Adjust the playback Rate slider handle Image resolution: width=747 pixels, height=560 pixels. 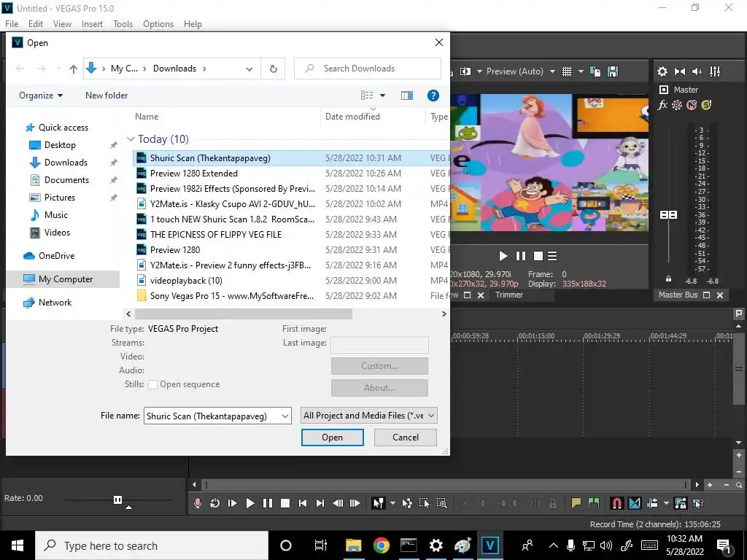point(117,499)
